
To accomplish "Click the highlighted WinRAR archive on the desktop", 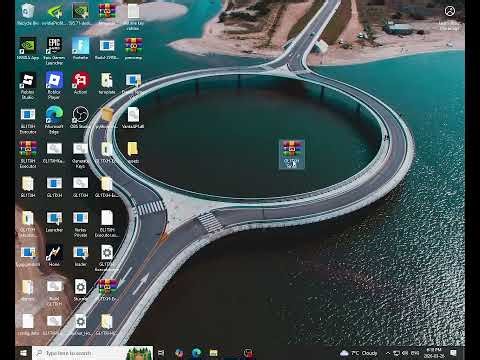I will [x=292, y=154].
